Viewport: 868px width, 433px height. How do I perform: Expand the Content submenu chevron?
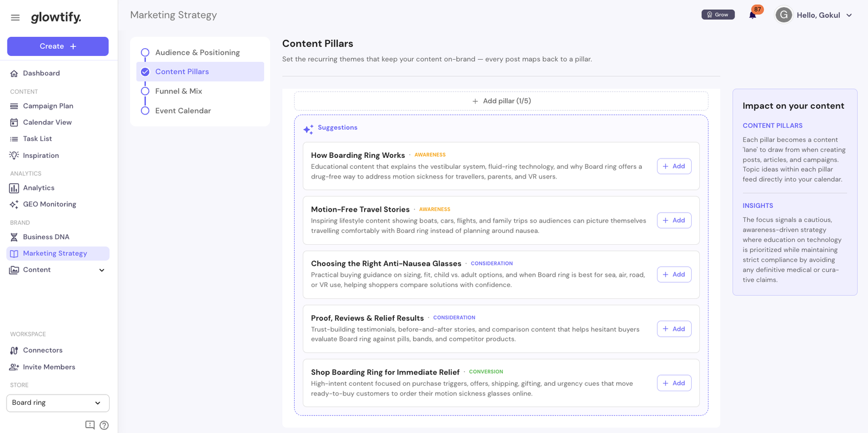[x=101, y=270]
